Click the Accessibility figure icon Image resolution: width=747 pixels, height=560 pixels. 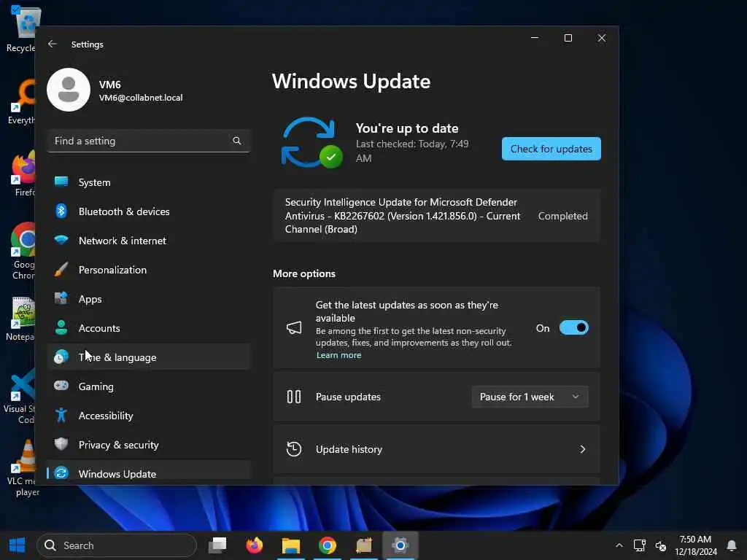click(61, 415)
